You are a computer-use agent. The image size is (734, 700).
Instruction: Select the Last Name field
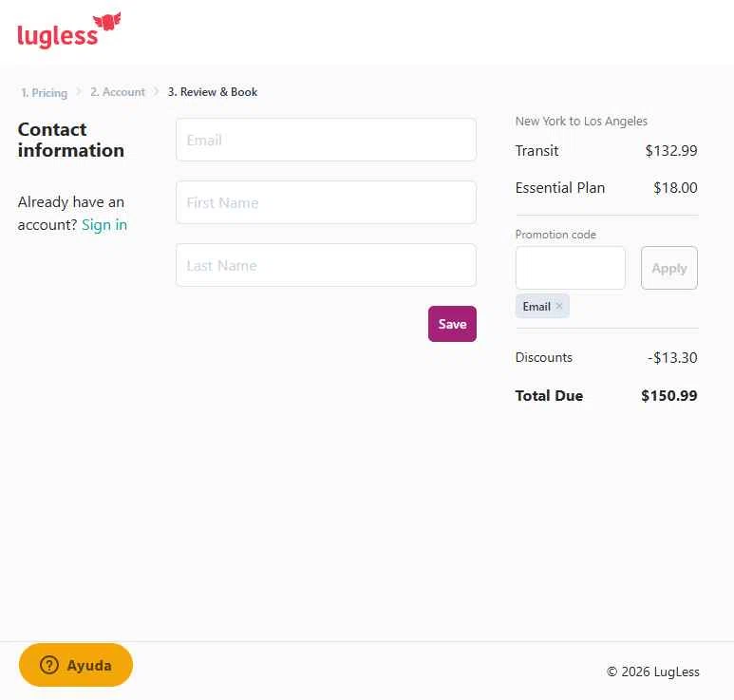[326, 265]
